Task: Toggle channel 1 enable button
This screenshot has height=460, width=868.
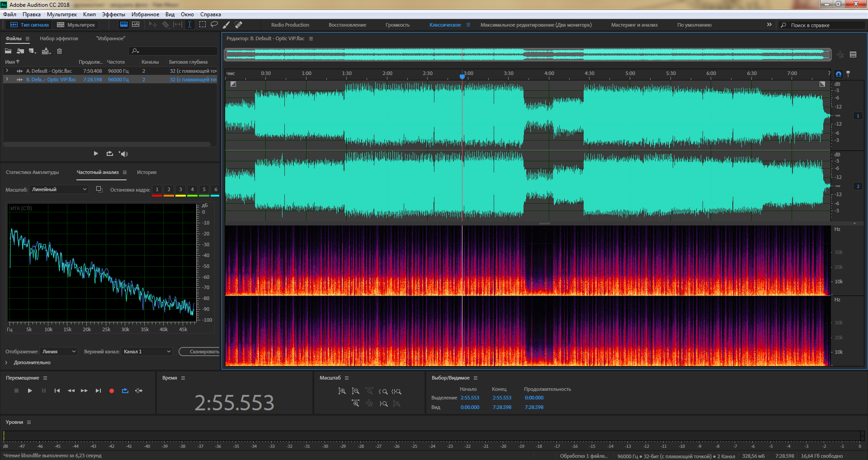Action: point(858,116)
